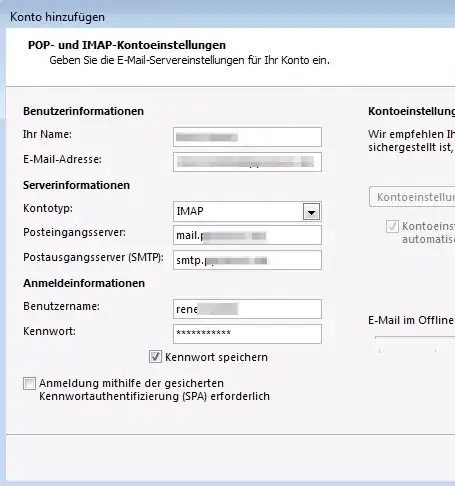The width and height of the screenshot is (455, 486).
Task: Toggle the disabled Kontoeinstellungen automatisch checkbox
Action: [392, 226]
